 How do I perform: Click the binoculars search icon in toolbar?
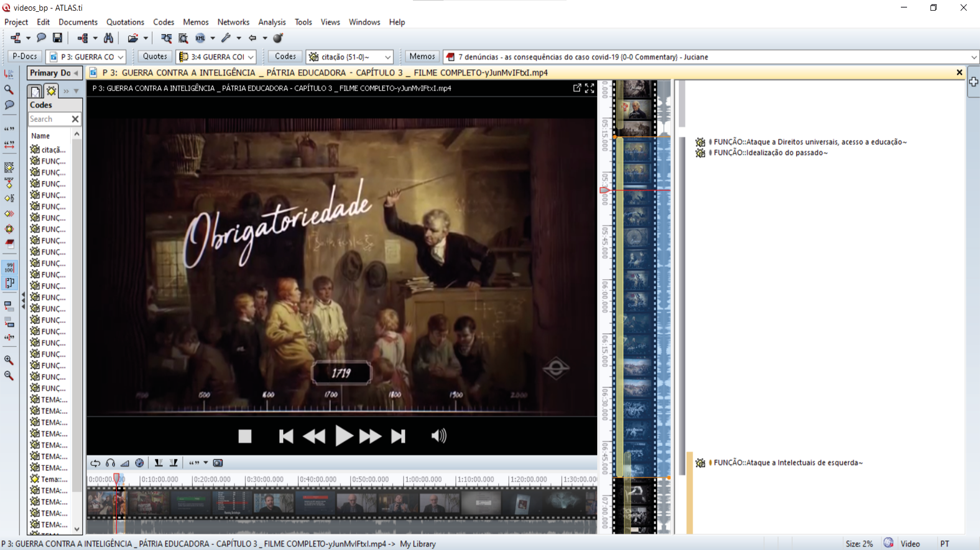coord(108,38)
